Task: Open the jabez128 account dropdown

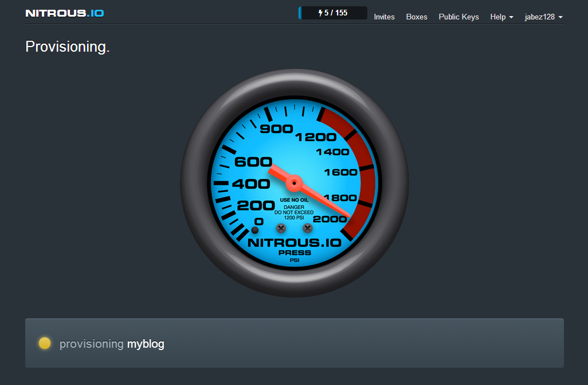Action: coord(544,17)
